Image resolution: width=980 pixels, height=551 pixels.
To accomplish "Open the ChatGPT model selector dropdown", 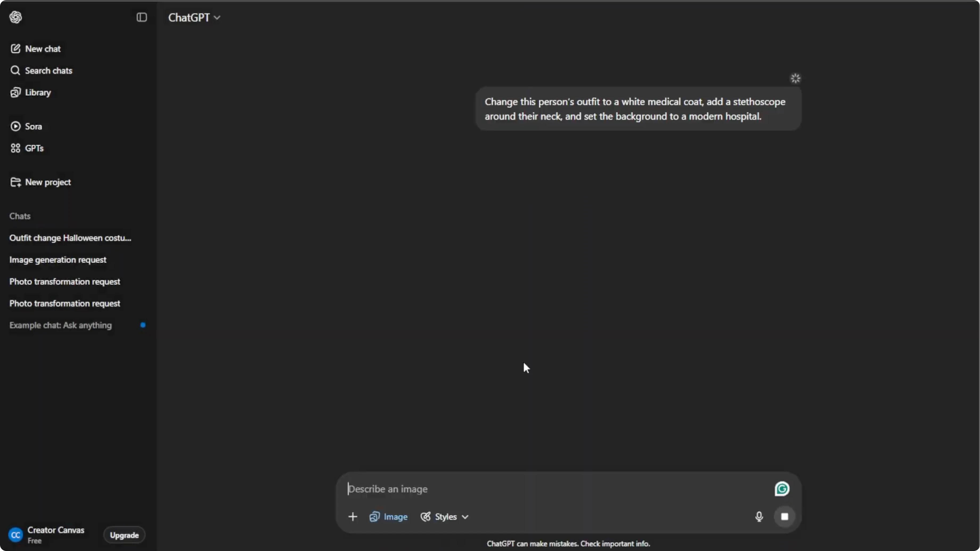I will (x=194, y=18).
